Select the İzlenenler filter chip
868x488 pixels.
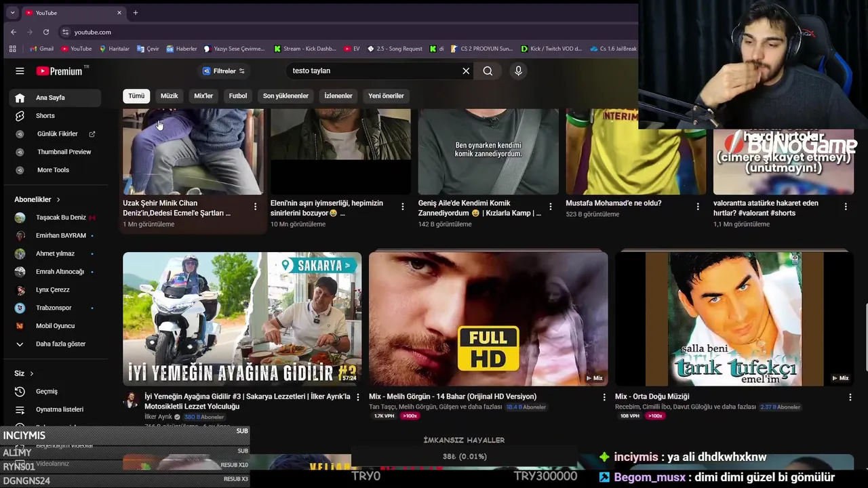(338, 96)
